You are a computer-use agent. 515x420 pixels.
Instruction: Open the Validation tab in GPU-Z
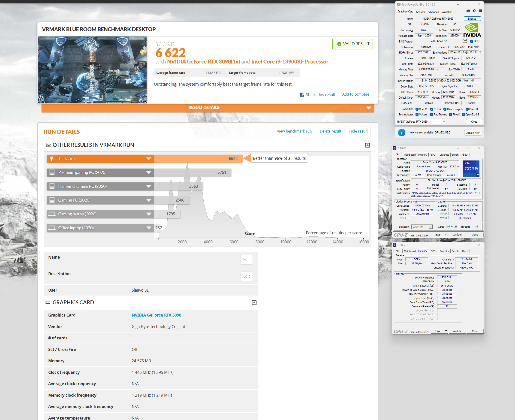click(x=447, y=12)
